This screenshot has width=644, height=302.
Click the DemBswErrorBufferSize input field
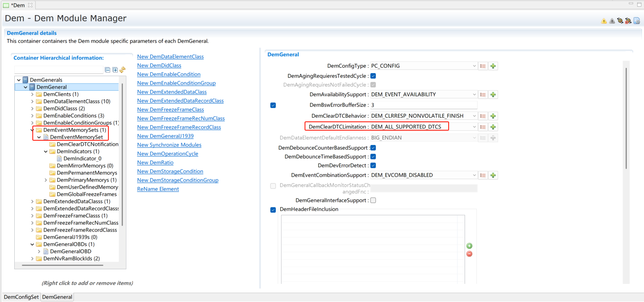423,105
